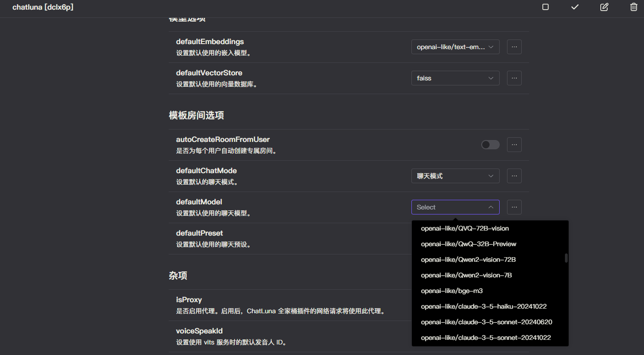The image size is (644, 355).
Task: Select openai-like/bge-m3 in the model list
Action: tap(451, 291)
